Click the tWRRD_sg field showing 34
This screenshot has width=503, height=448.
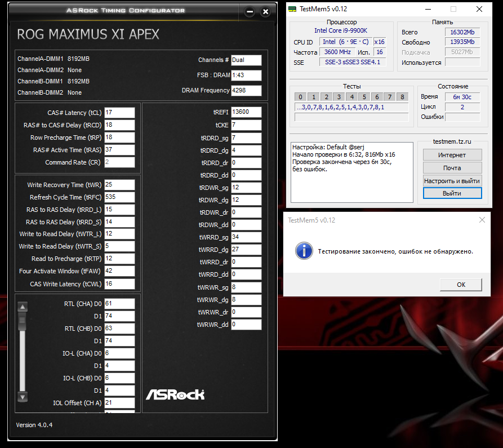[246, 237]
